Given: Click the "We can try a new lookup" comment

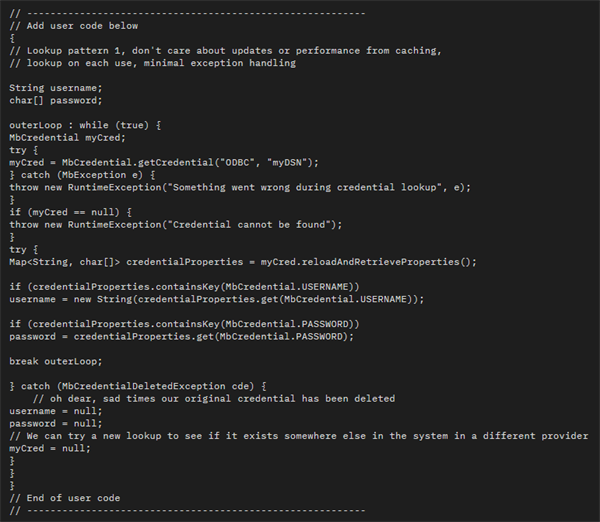Looking at the screenshot, I should 298,436.
